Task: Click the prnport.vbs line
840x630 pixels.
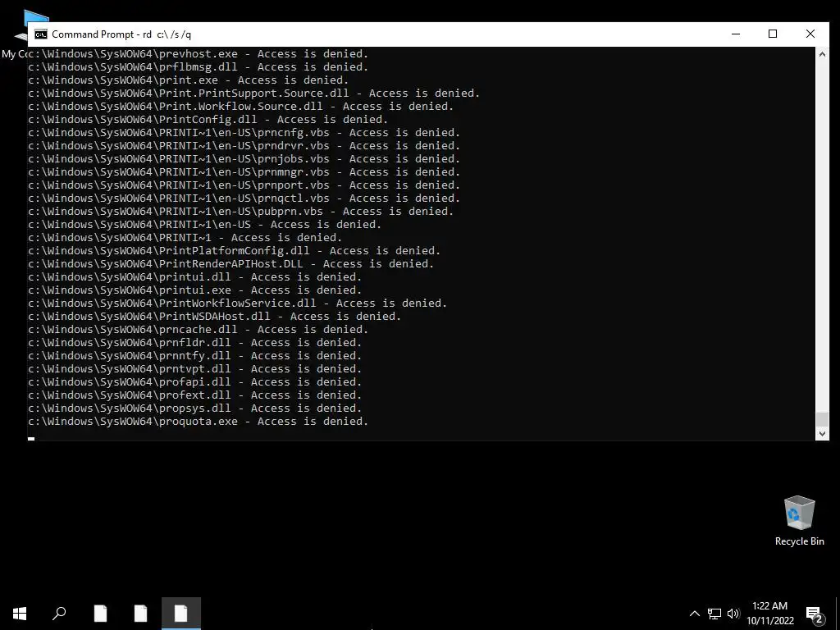Action: pos(244,185)
